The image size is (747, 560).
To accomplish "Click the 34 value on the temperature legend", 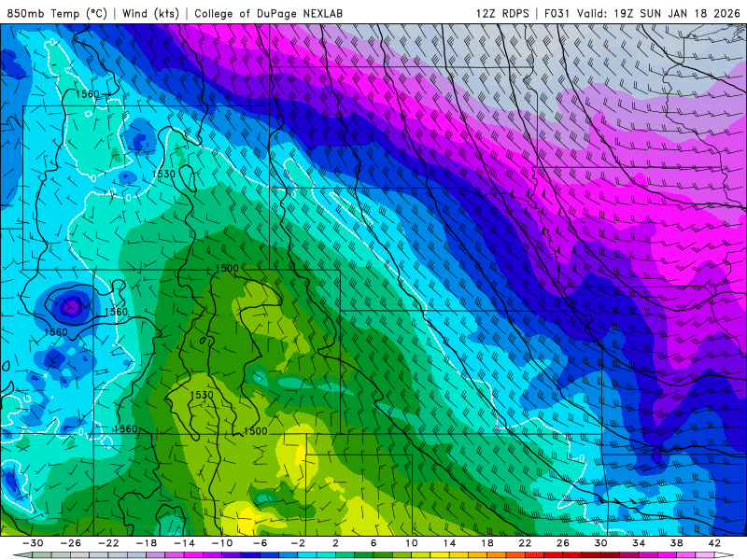I will coord(639,543).
